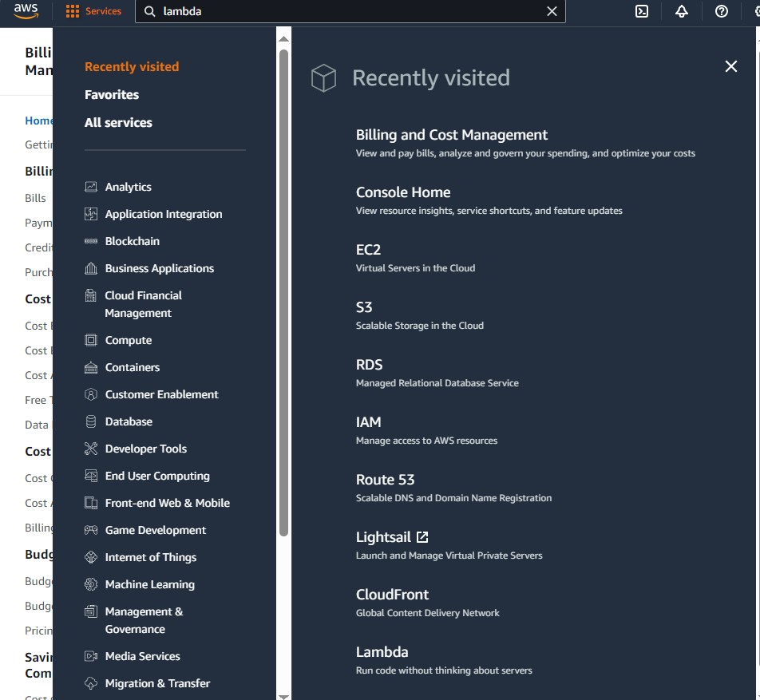Click the Recently visited cube icon
The width and height of the screenshot is (760, 700).
pyautogui.click(x=323, y=77)
